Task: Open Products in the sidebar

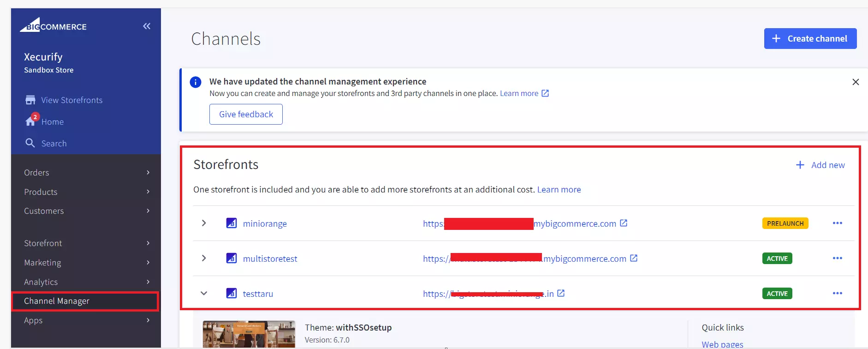Action: click(41, 192)
